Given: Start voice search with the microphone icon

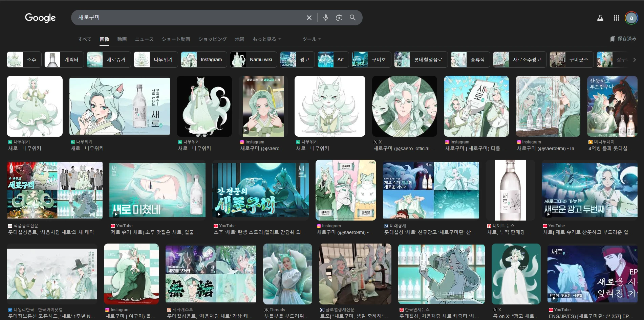Looking at the screenshot, I should [325, 18].
